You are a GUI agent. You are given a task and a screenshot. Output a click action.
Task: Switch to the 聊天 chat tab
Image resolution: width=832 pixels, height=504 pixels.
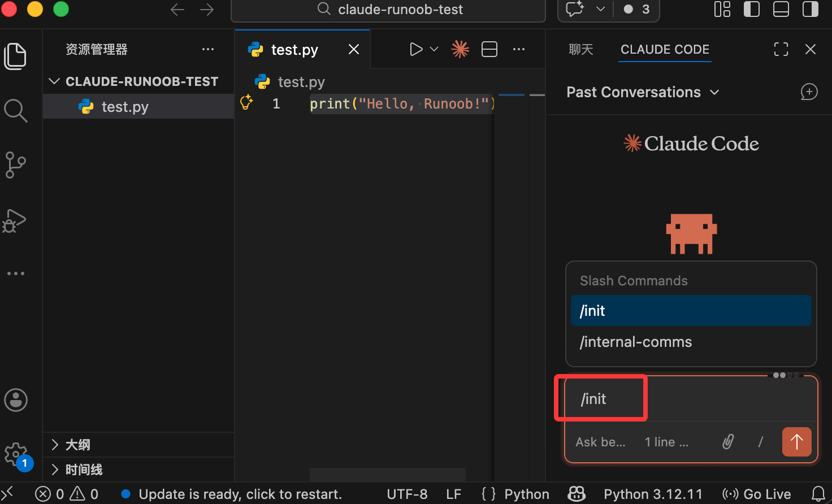pos(580,50)
